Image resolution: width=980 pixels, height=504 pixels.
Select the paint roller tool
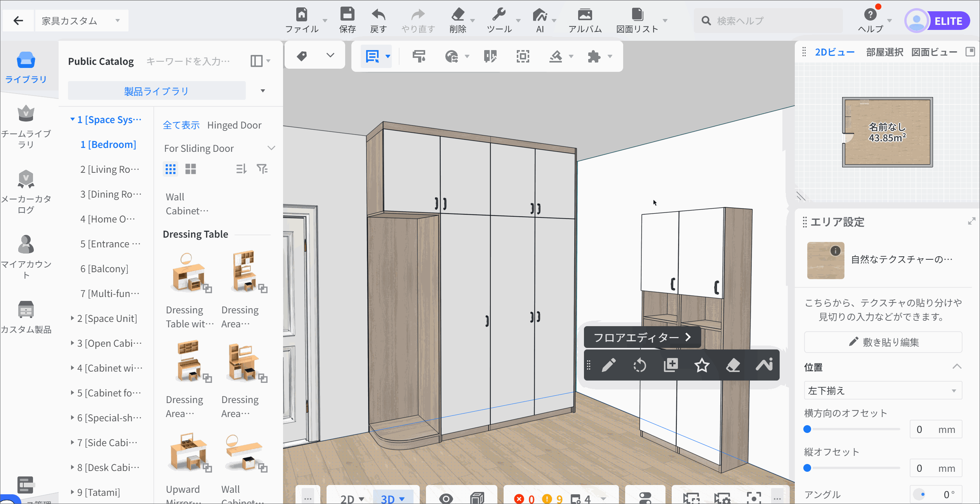[419, 56]
